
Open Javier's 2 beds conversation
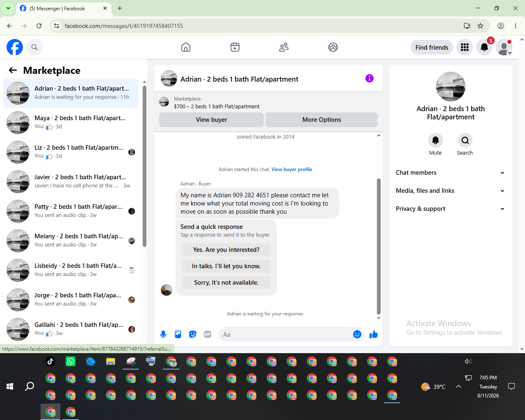[71, 182]
